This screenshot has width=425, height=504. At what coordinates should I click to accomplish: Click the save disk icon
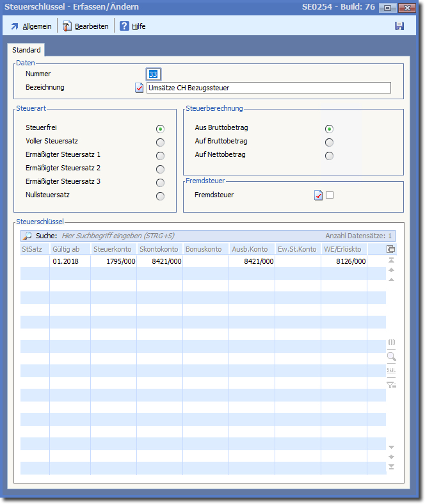[x=399, y=26]
